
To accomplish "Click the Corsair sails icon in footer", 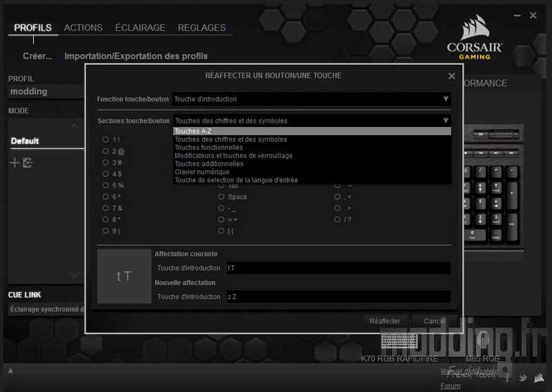I will (x=539, y=378).
